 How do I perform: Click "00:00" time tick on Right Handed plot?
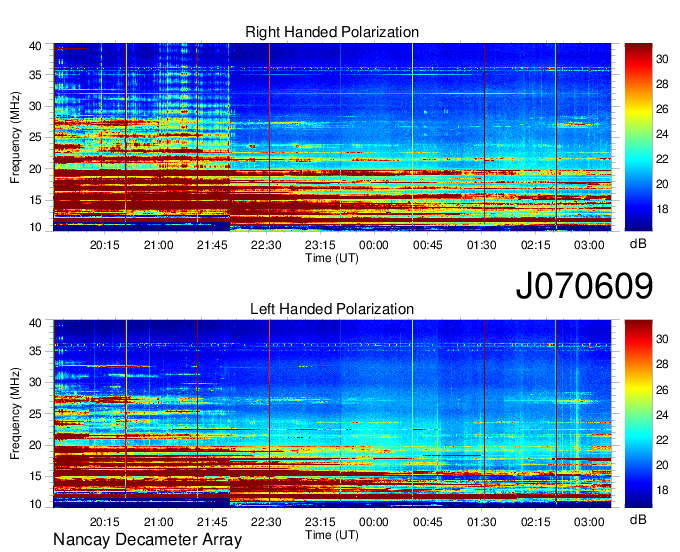click(374, 245)
